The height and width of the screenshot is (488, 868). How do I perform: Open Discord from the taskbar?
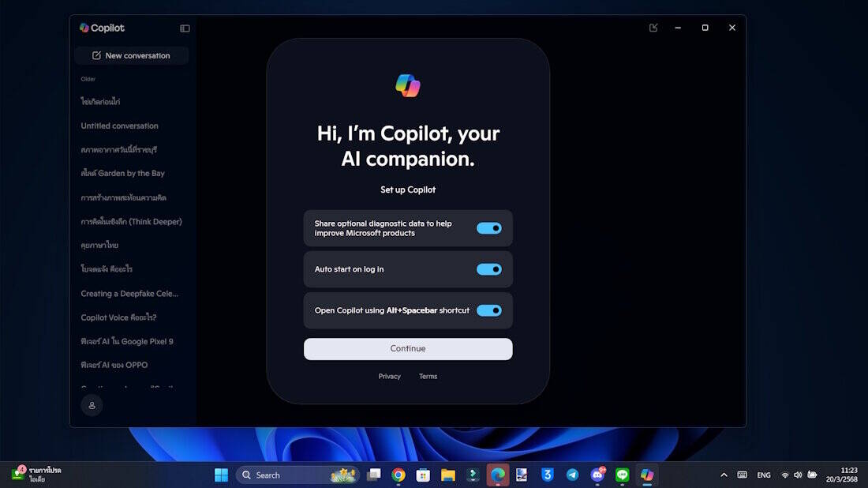597,475
